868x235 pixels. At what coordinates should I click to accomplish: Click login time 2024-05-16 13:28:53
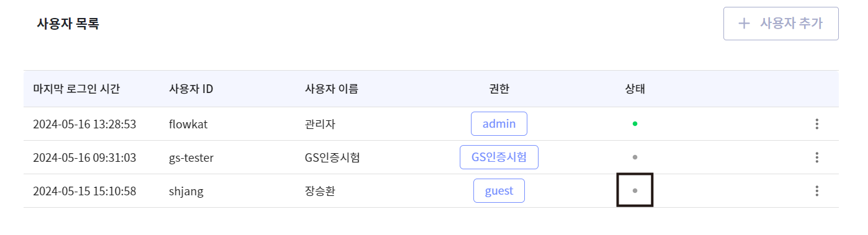click(84, 124)
